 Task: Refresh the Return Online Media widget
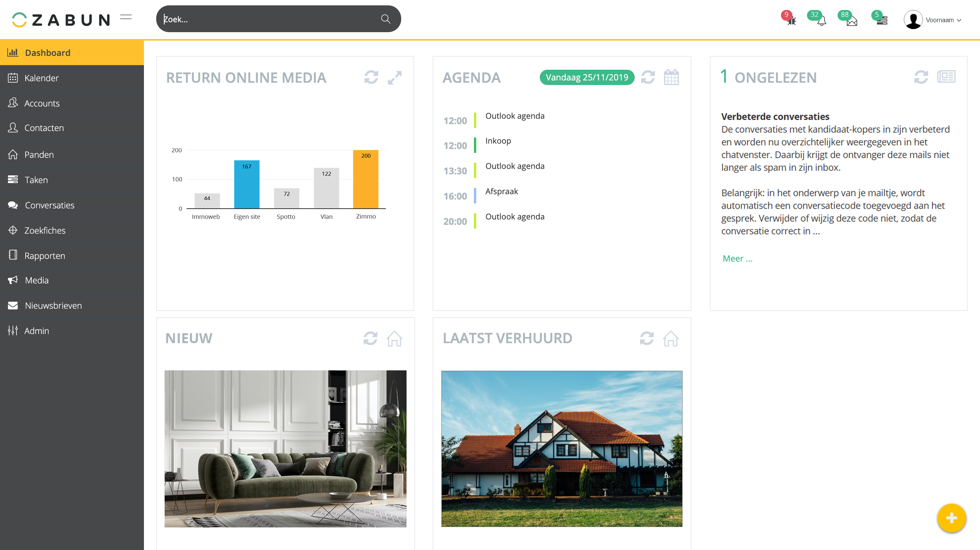(x=371, y=77)
